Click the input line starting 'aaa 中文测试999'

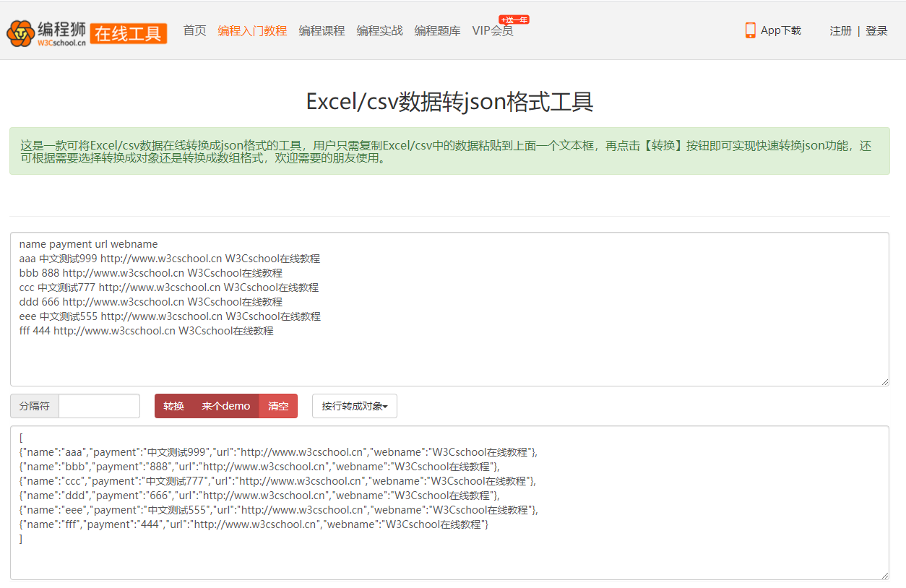[x=170, y=259]
